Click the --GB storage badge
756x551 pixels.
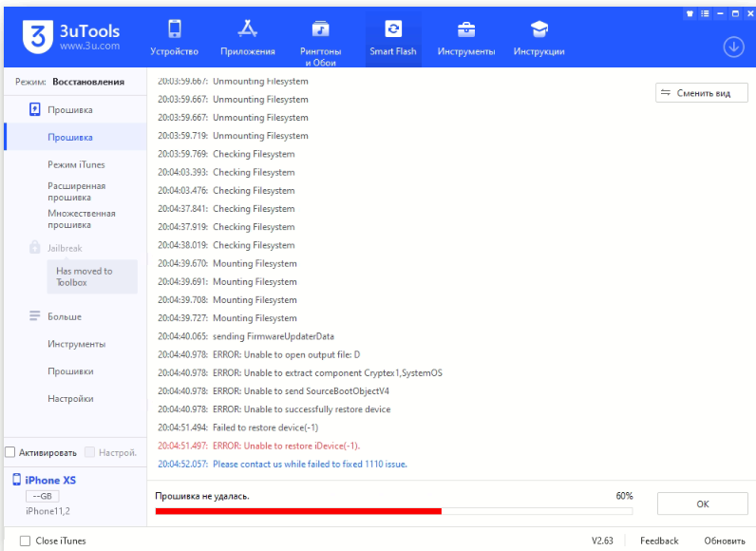(43, 496)
